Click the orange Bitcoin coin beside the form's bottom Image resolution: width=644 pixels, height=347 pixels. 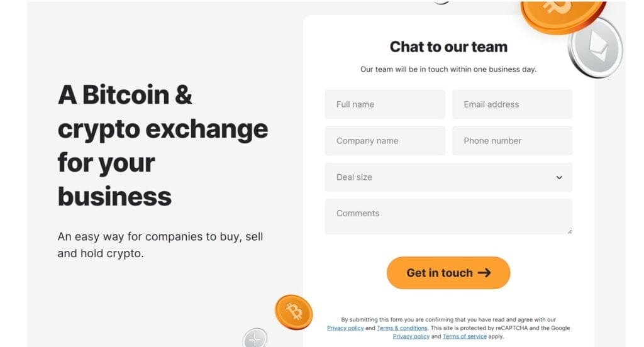[x=294, y=312]
